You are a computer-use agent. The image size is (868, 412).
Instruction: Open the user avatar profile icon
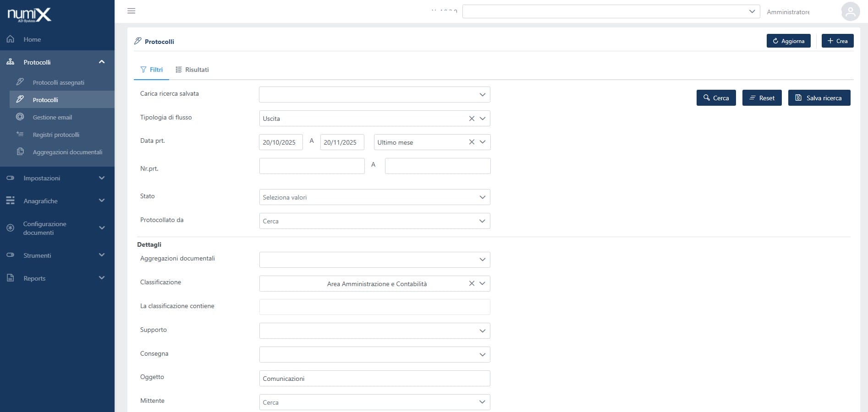click(850, 12)
